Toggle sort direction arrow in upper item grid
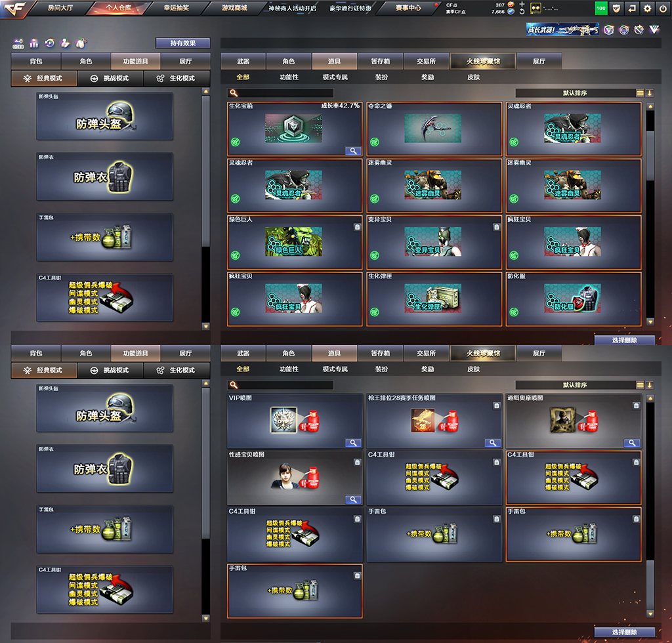672x643 pixels. [x=650, y=93]
